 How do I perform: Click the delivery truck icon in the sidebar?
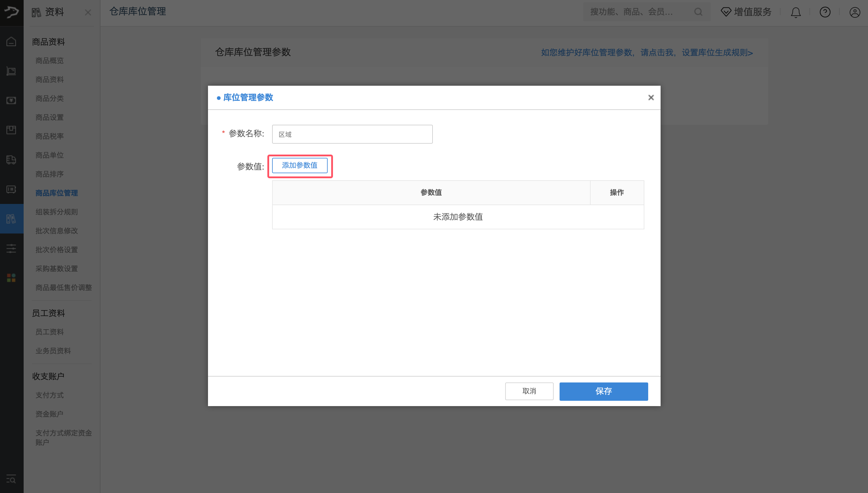11,160
